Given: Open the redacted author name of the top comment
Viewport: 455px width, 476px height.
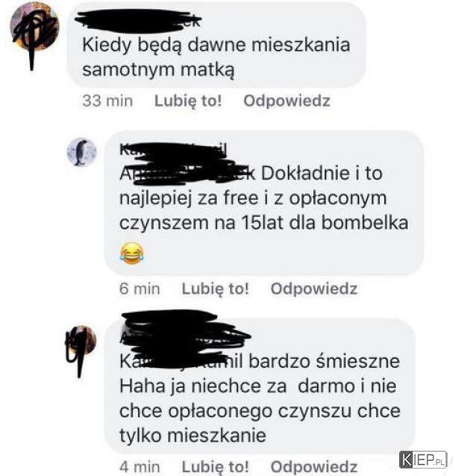Looking at the screenshot, I should pyautogui.click(x=139, y=21).
